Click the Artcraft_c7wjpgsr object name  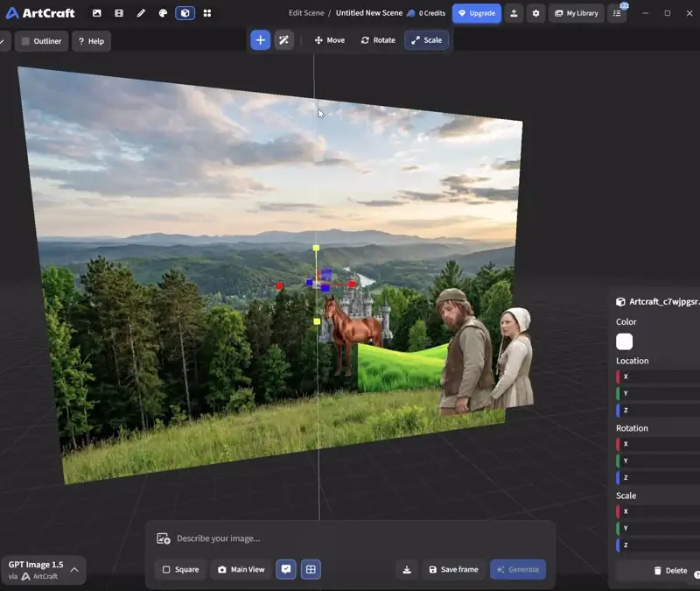click(x=663, y=302)
